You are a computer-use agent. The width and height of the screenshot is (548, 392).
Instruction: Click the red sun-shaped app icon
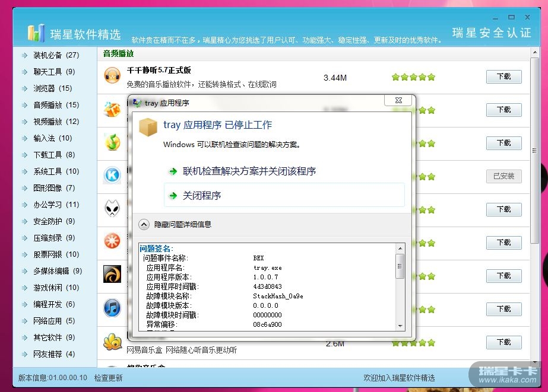pyautogui.click(x=112, y=241)
